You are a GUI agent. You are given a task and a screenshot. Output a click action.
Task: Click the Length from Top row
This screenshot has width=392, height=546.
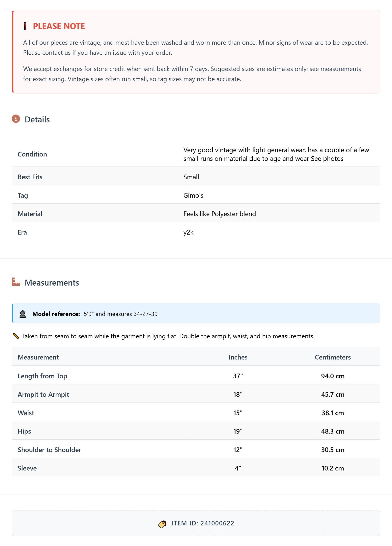click(196, 376)
